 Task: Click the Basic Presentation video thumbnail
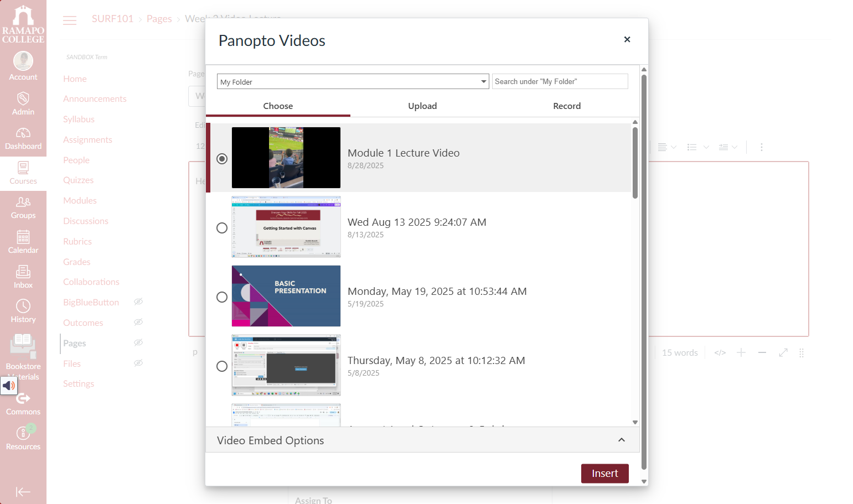tap(286, 296)
